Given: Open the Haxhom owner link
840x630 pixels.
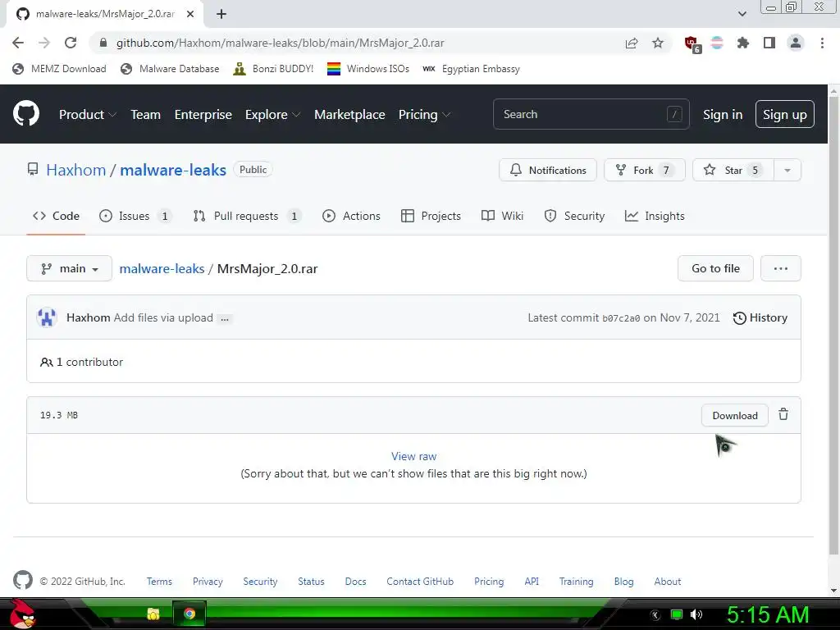Looking at the screenshot, I should coord(76,170).
